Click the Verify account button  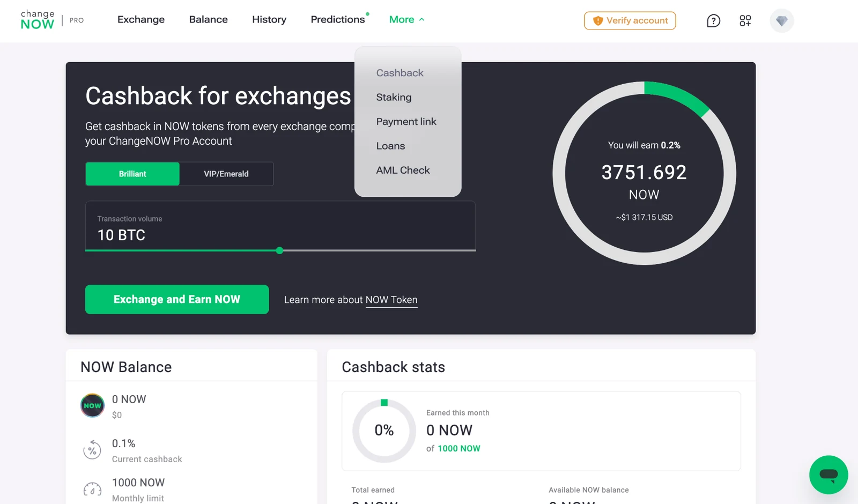[x=630, y=21]
